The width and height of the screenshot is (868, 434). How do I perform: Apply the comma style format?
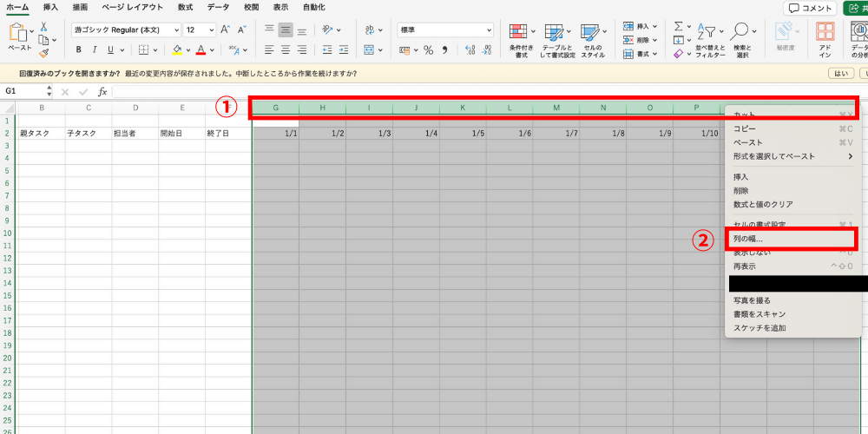pos(444,49)
